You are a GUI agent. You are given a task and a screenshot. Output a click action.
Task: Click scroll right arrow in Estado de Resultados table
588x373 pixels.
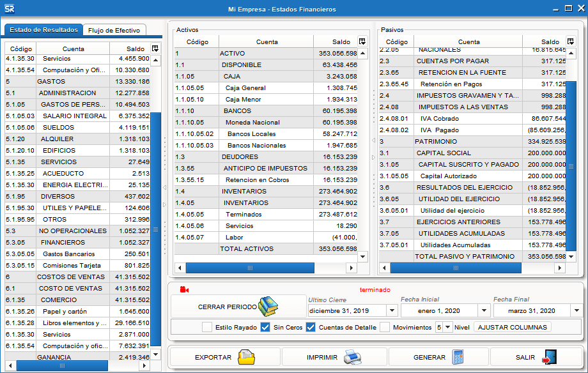[x=144, y=365]
